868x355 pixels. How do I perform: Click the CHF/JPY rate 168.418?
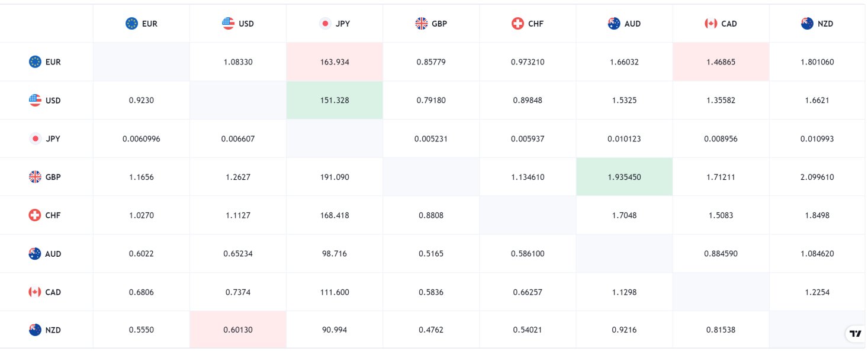pyautogui.click(x=335, y=215)
